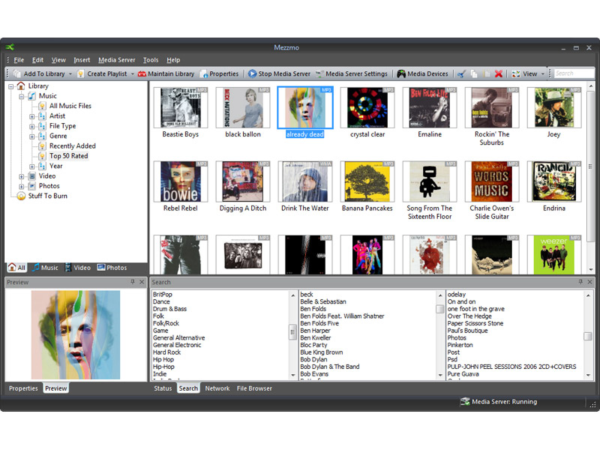Collapse the Music tree node
The width and height of the screenshot is (600, 450).
(x=22, y=96)
